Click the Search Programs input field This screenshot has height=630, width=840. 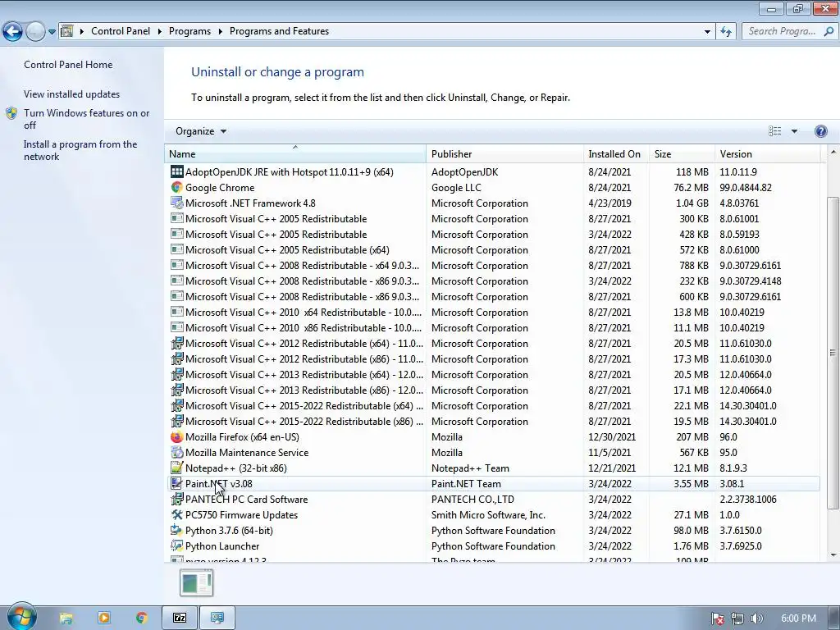click(782, 31)
